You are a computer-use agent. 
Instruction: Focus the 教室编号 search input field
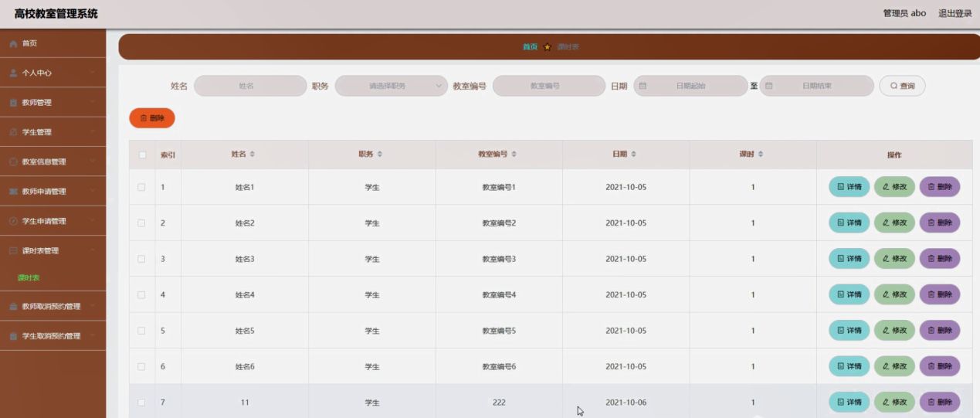[x=549, y=86]
